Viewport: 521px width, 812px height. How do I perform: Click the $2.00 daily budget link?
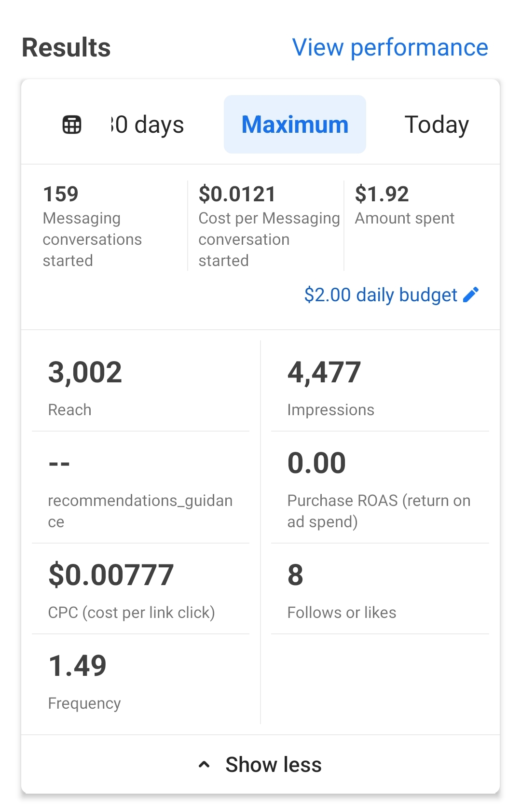pyautogui.click(x=380, y=294)
